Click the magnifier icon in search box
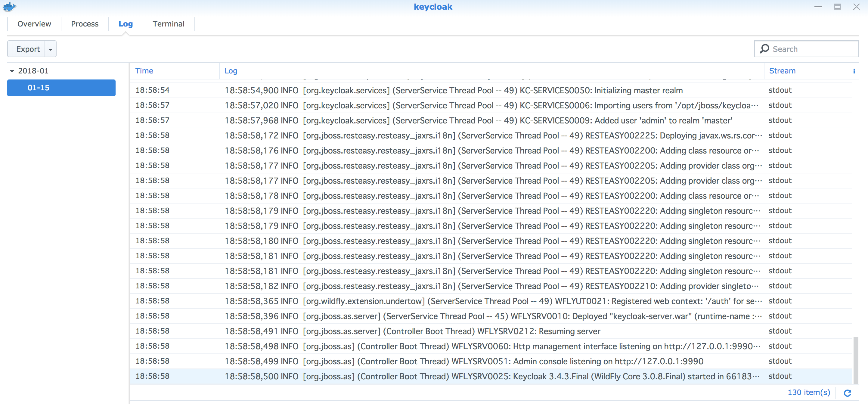868x404 pixels. (764, 49)
